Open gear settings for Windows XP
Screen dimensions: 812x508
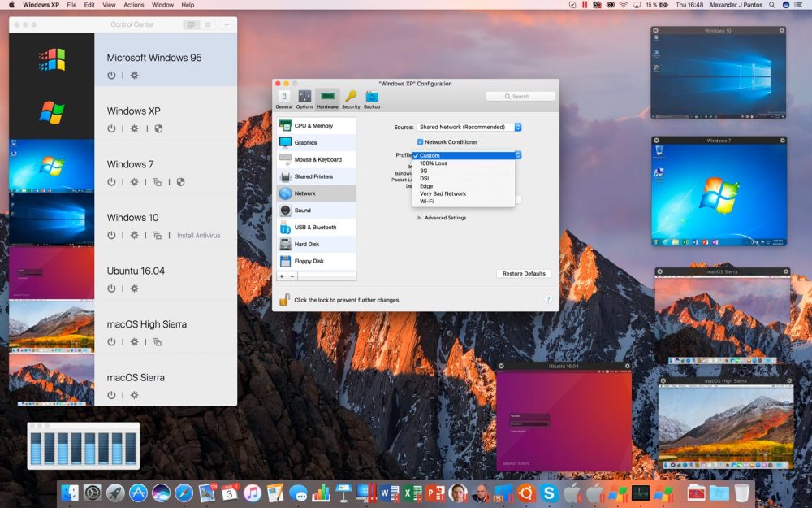[x=134, y=128]
